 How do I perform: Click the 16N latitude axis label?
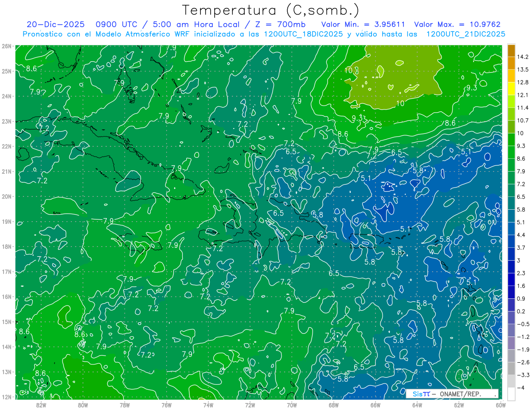coord(6,297)
